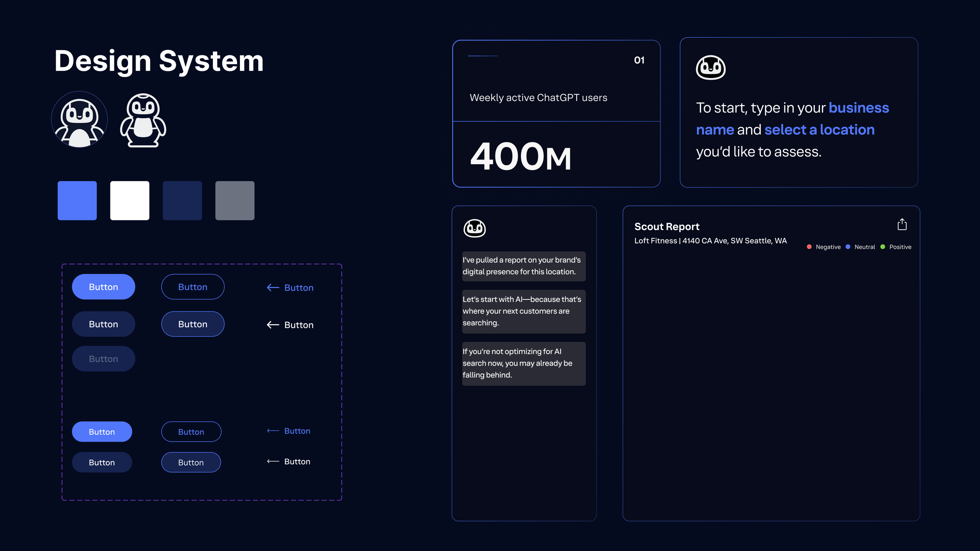Click the 'If you're not optimizing' chat message
Viewport: 980px width, 551px height.
point(524,364)
